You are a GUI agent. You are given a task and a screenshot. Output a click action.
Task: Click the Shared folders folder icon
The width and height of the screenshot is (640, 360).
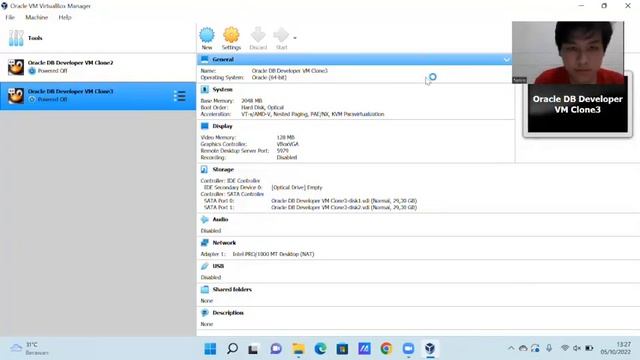tap(205, 289)
